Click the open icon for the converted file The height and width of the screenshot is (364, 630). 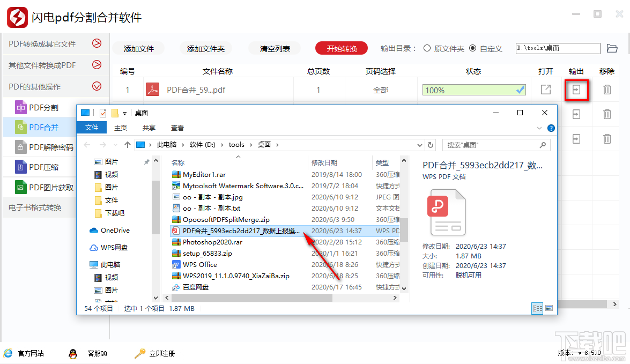click(545, 90)
